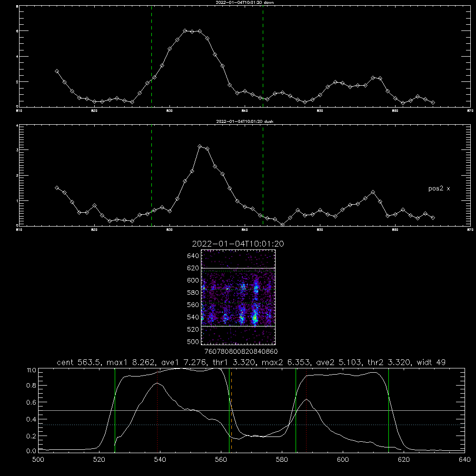Click the 'widt 49' width value
476x476 pixels.
click(x=431, y=362)
